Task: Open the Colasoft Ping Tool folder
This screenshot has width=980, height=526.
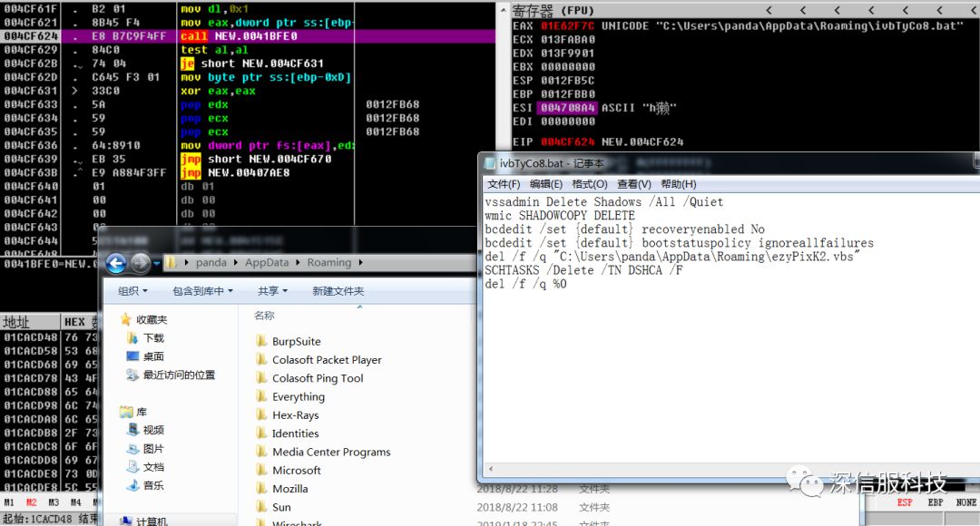Action: click(x=318, y=378)
